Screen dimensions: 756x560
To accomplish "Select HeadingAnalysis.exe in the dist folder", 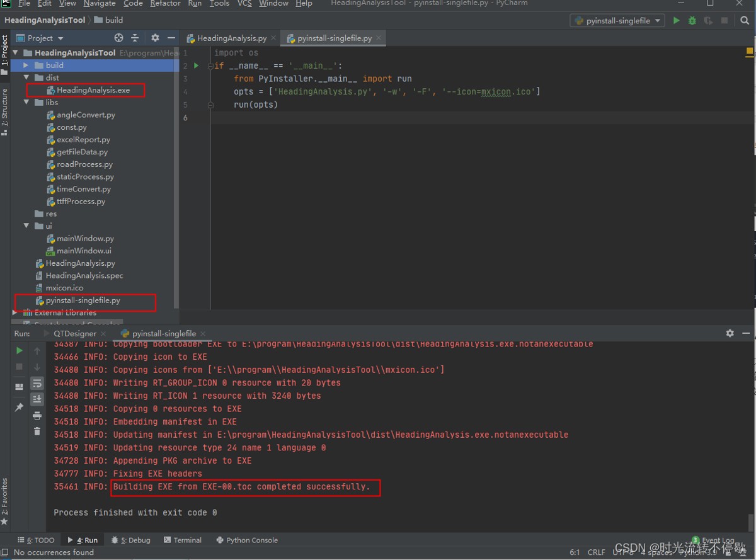I will [93, 90].
